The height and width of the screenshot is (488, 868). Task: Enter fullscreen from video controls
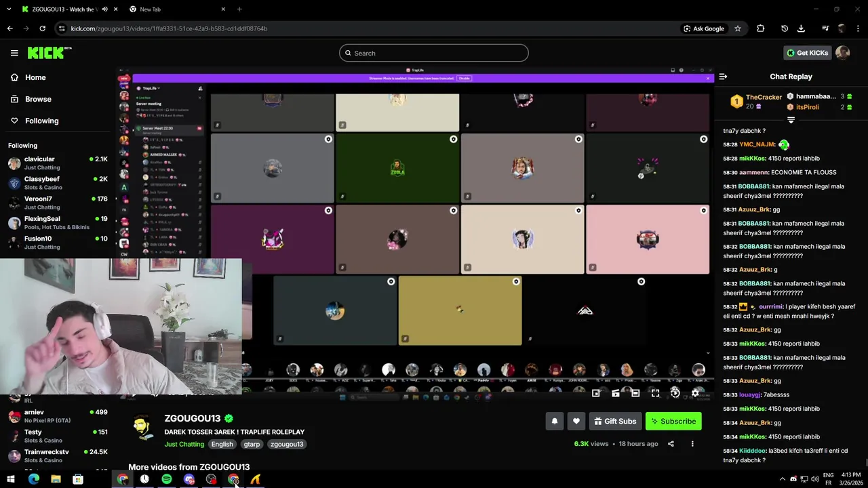point(655,393)
